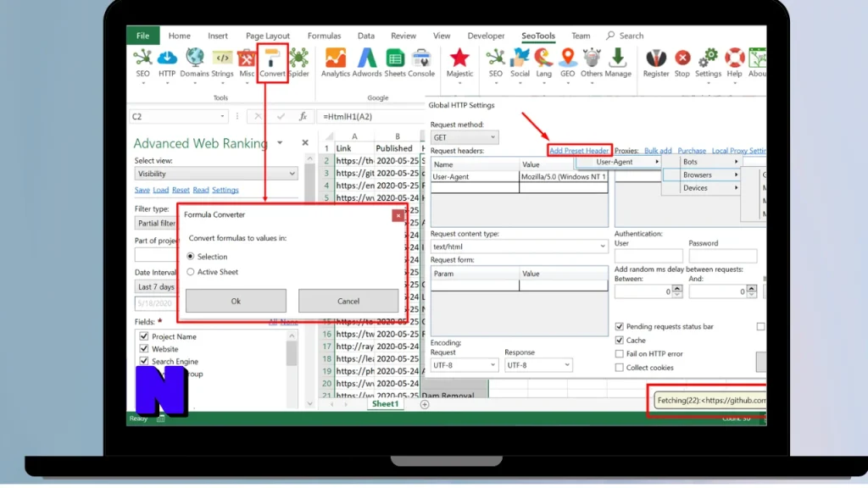Click the Bulk add proxies link

pos(658,151)
